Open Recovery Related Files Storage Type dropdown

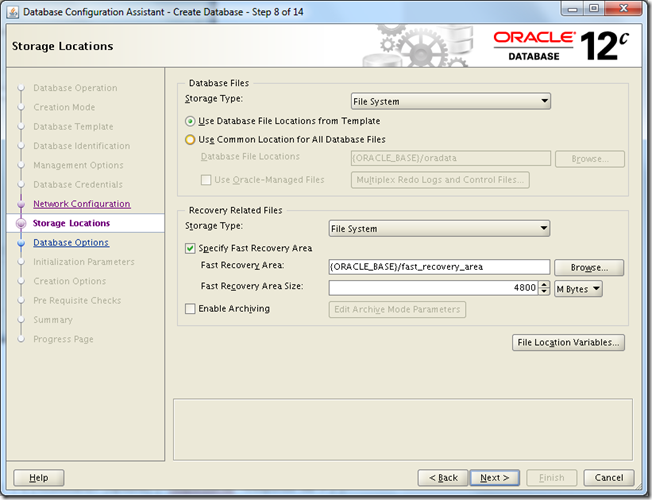click(x=439, y=229)
